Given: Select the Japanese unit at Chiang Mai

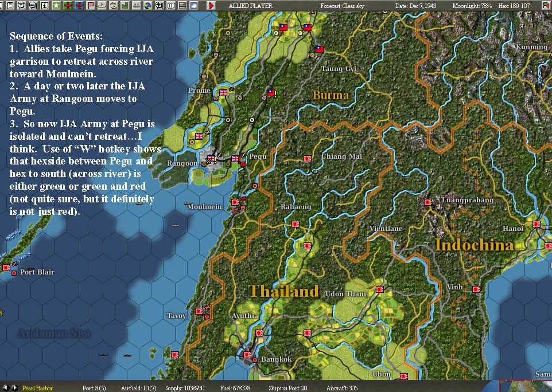Looking at the screenshot, I should 308,159.
